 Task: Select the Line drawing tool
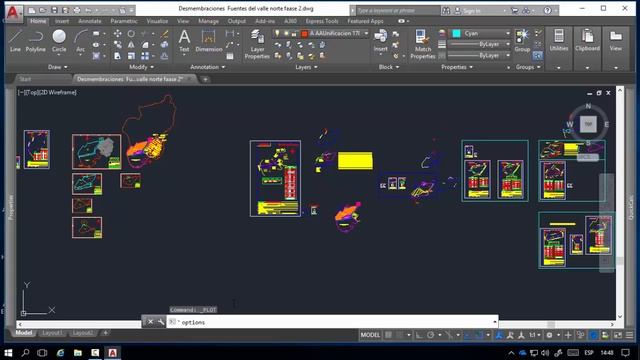(x=15, y=41)
